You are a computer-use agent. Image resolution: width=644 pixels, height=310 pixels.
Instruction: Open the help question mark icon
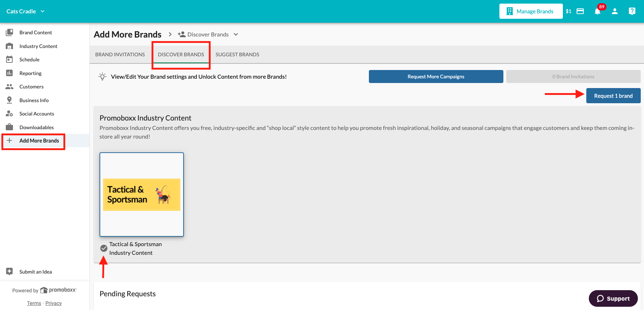pyautogui.click(x=632, y=11)
